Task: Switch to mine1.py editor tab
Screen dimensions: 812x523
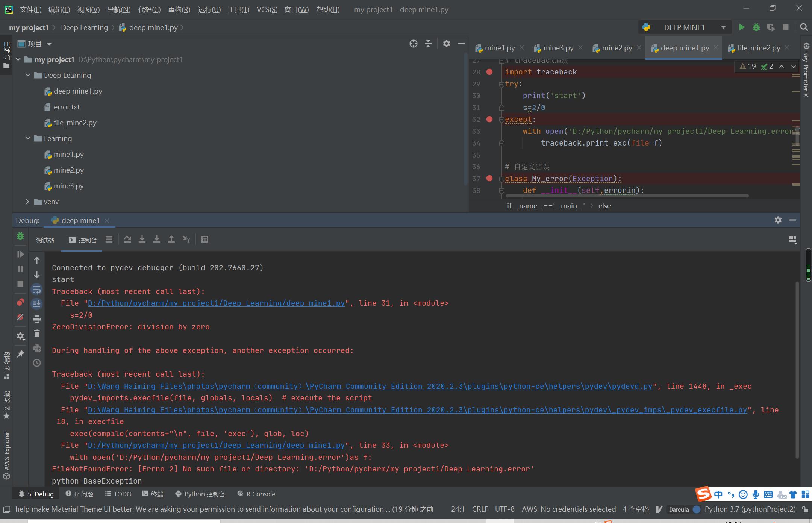Action: point(500,48)
